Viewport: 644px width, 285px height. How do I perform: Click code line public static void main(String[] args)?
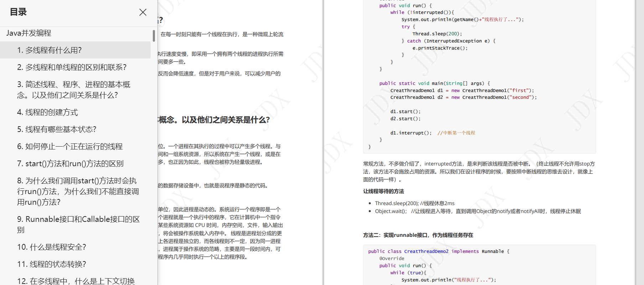tap(435, 83)
